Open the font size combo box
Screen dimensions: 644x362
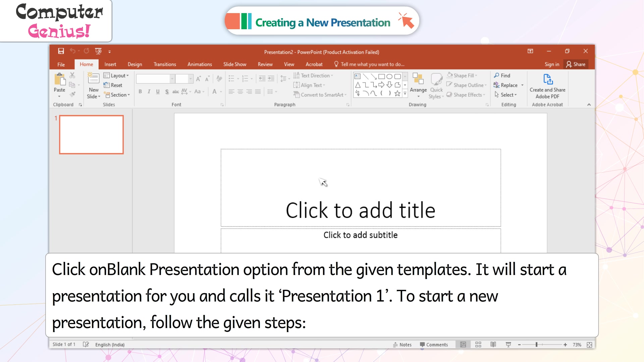(x=184, y=79)
